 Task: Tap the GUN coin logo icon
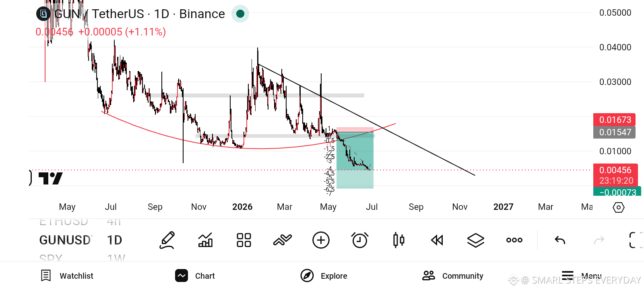[x=43, y=14]
